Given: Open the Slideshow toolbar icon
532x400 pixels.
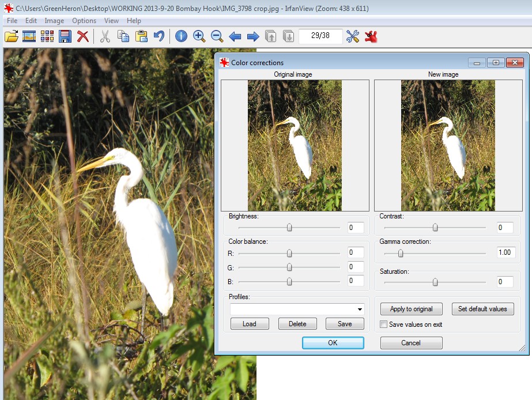Looking at the screenshot, I should click(29, 36).
